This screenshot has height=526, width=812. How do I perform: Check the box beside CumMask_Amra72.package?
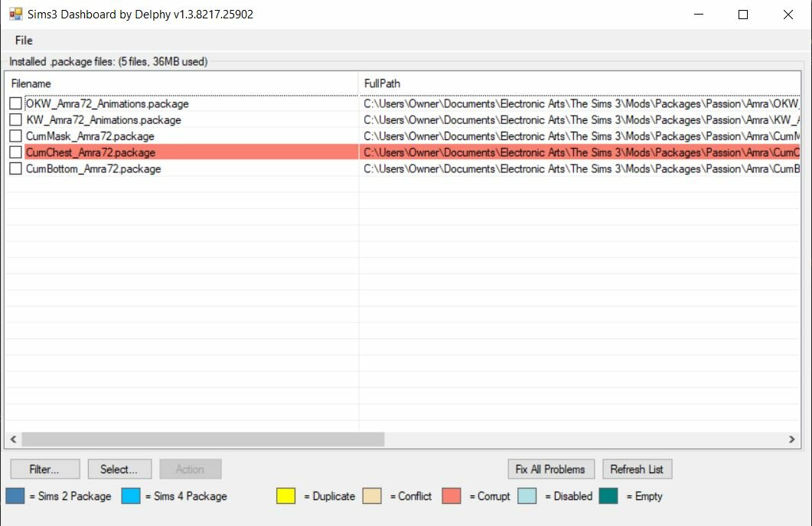15,136
